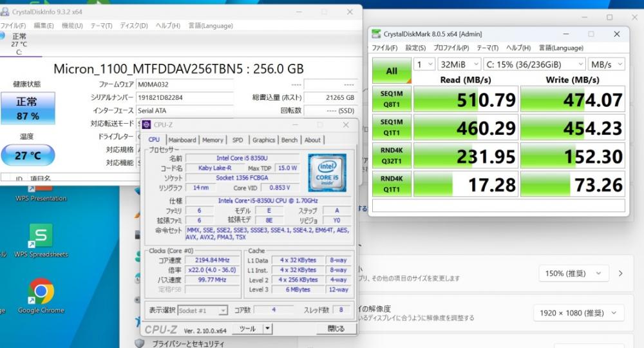Image resolution: width=644 pixels, height=348 pixels.
Task: Click the serial number field 191821D82284
Action: click(x=185, y=97)
